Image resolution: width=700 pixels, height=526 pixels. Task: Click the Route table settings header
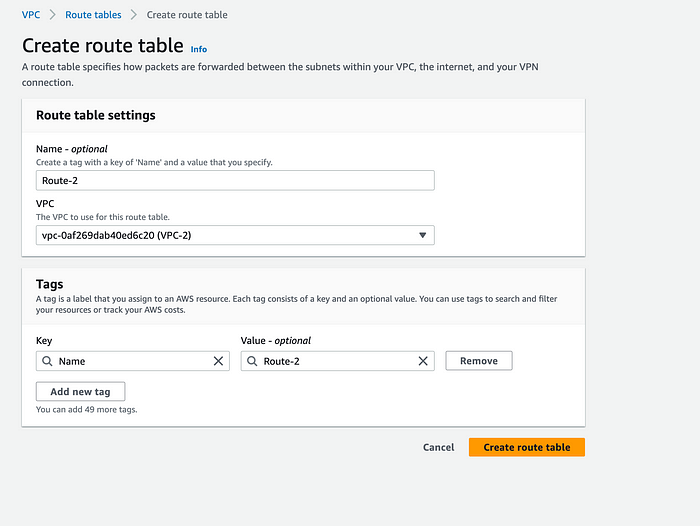96,115
